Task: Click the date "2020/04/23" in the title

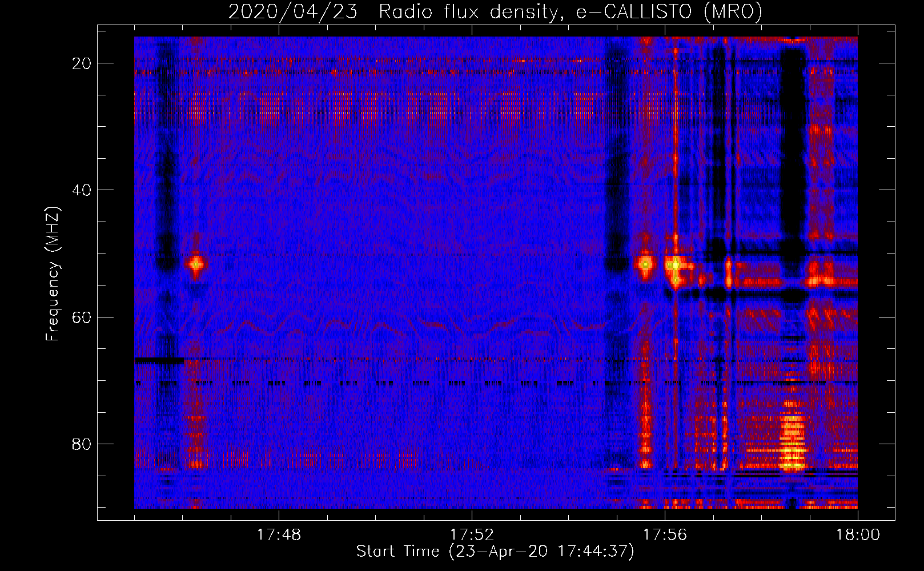Action: tap(293, 11)
